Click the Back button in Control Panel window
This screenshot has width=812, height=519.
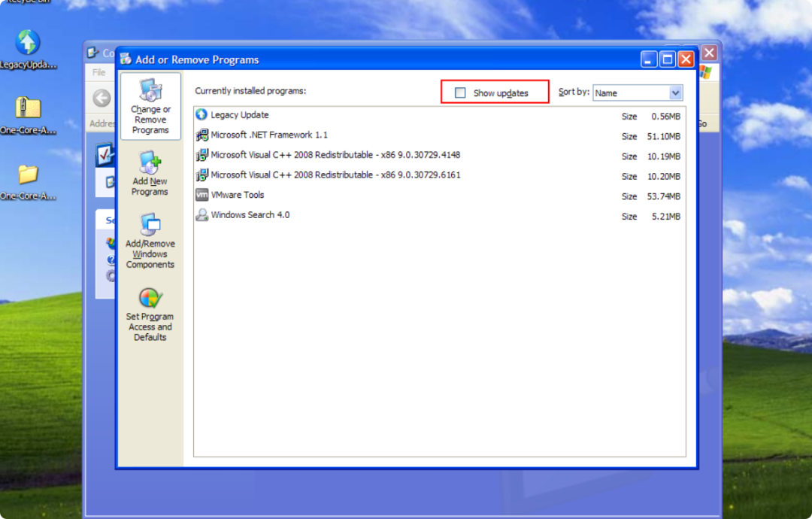(101, 98)
